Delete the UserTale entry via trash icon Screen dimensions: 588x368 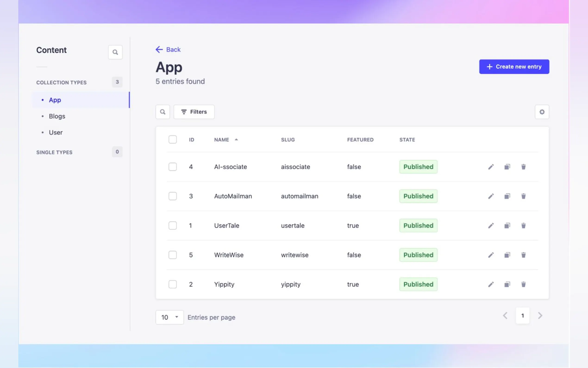click(x=523, y=226)
